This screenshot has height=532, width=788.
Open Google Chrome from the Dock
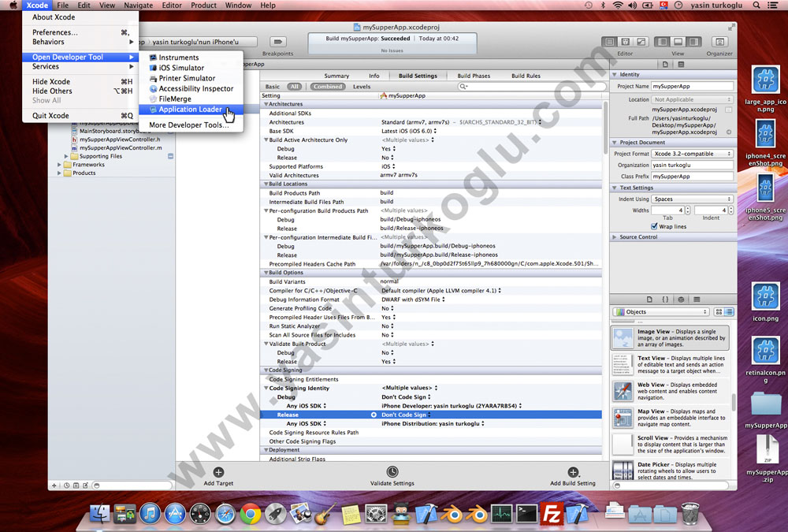coord(251,513)
